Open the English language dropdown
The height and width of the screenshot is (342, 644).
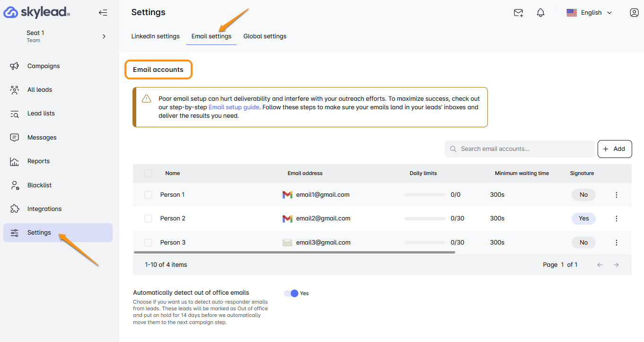coord(589,13)
